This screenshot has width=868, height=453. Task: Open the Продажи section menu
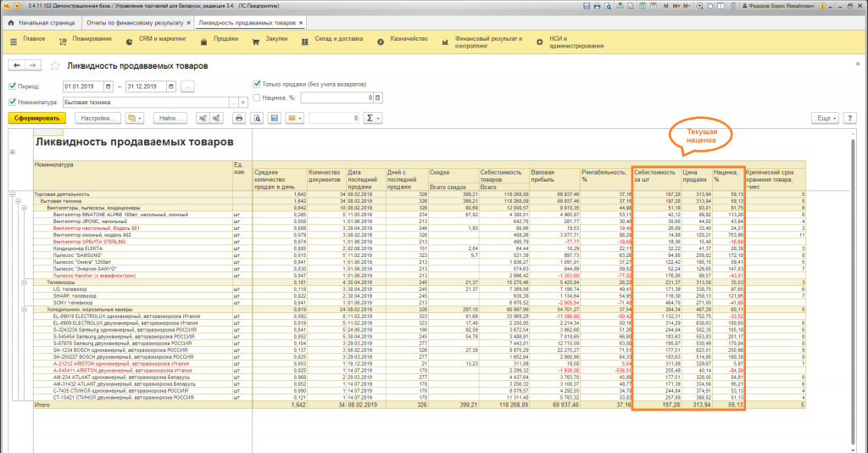click(225, 40)
